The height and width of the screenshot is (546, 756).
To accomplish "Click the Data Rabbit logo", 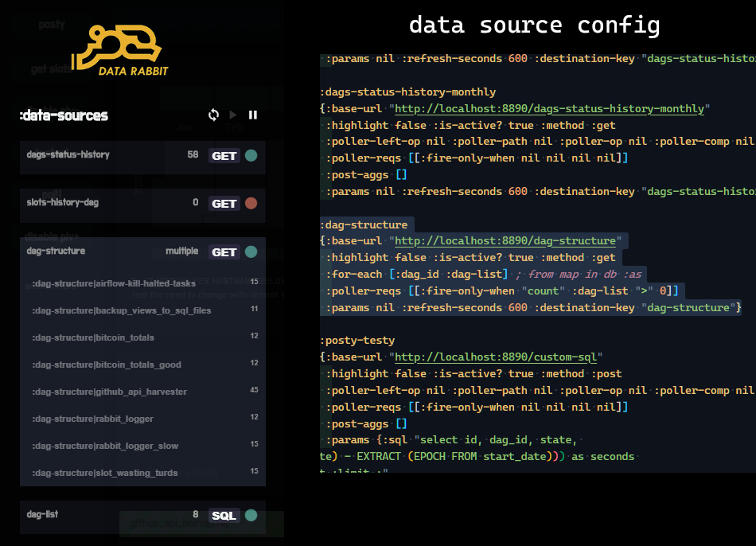I will 120,51.
